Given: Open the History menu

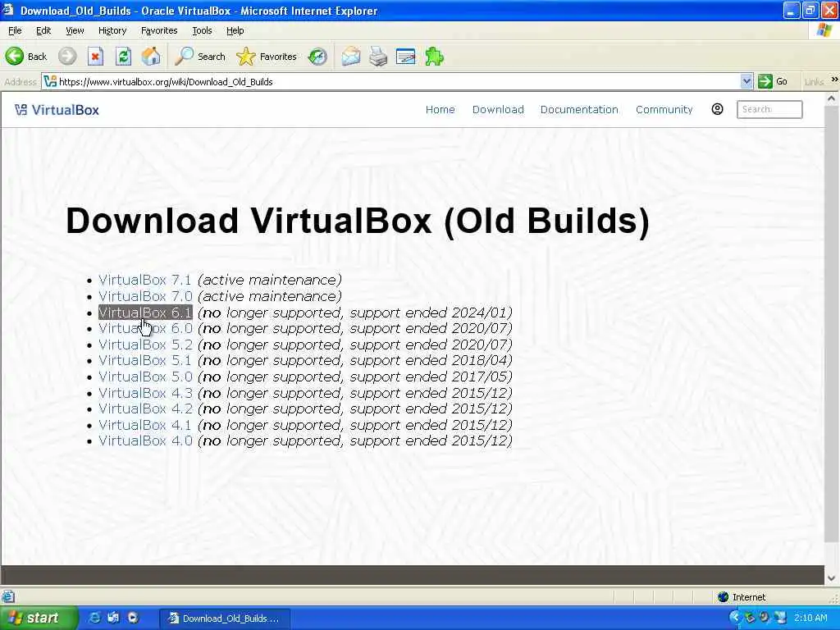Looking at the screenshot, I should tap(112, 30).
